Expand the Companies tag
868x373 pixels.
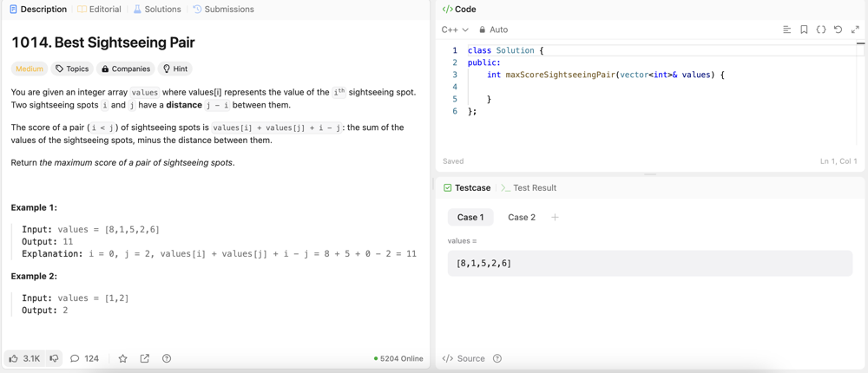tap(126, 69)
